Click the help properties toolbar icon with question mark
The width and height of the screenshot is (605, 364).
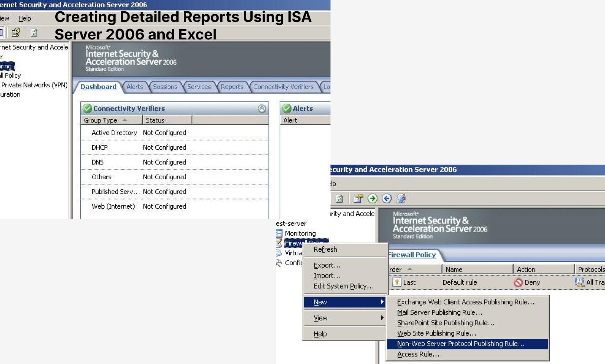16,33
